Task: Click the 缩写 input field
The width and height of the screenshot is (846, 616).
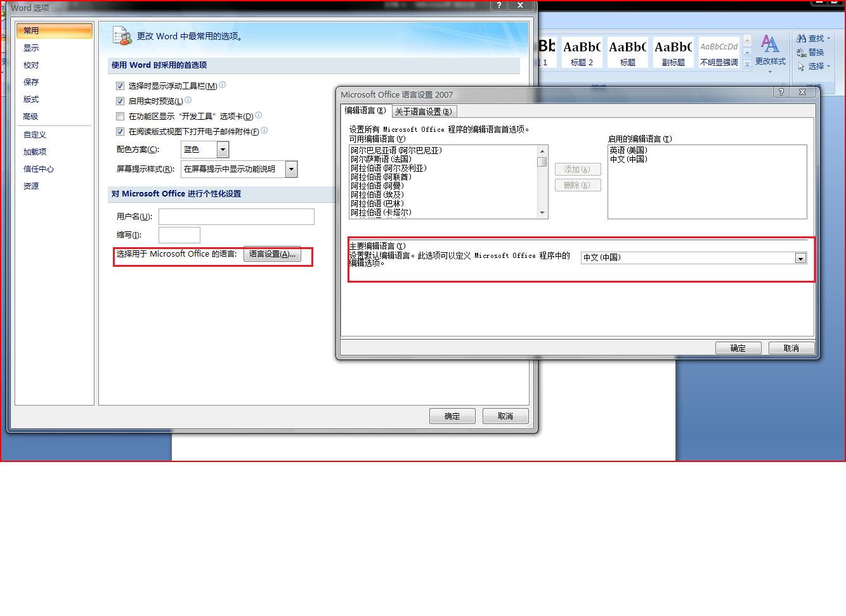Action: coord(179,235)
